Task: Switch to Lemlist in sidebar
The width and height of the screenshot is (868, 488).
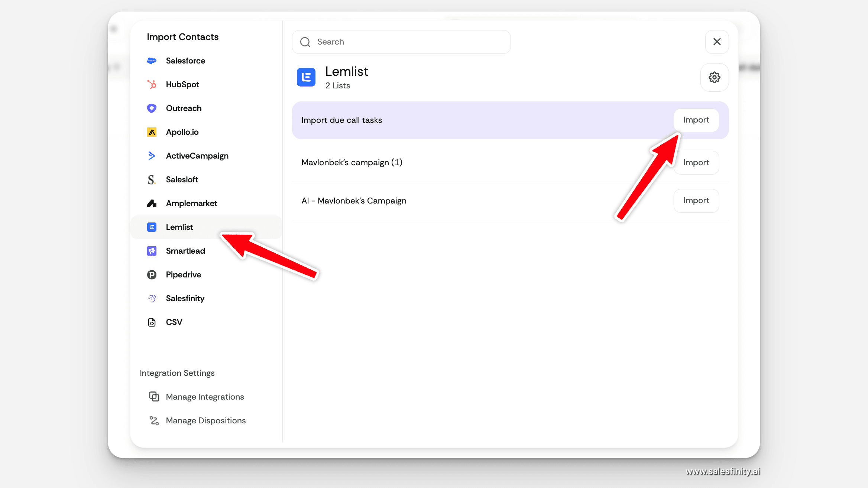Action: tap(179, 227)
